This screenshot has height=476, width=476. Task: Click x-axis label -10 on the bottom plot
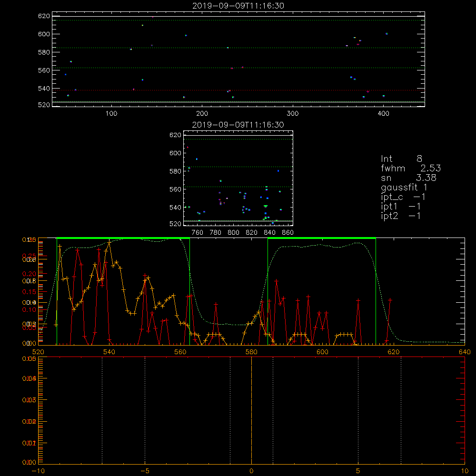[38, 471]
